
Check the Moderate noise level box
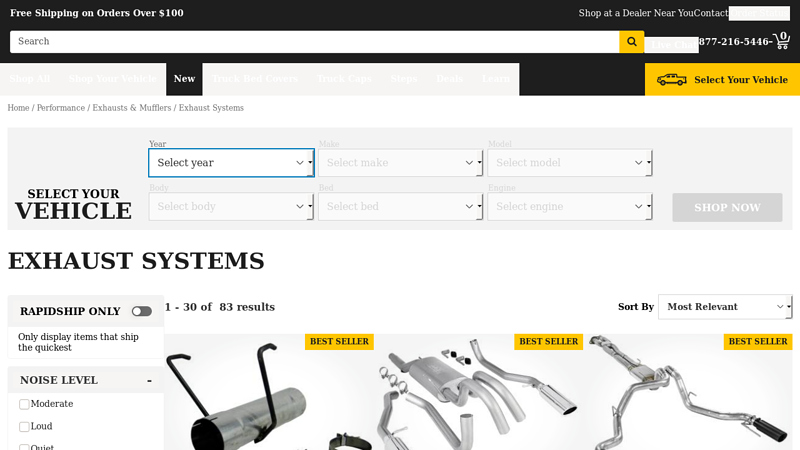pos(24,404)
